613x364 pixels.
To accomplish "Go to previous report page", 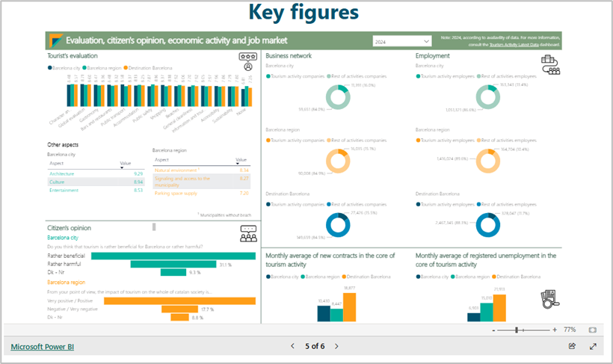I will [292, 346].
